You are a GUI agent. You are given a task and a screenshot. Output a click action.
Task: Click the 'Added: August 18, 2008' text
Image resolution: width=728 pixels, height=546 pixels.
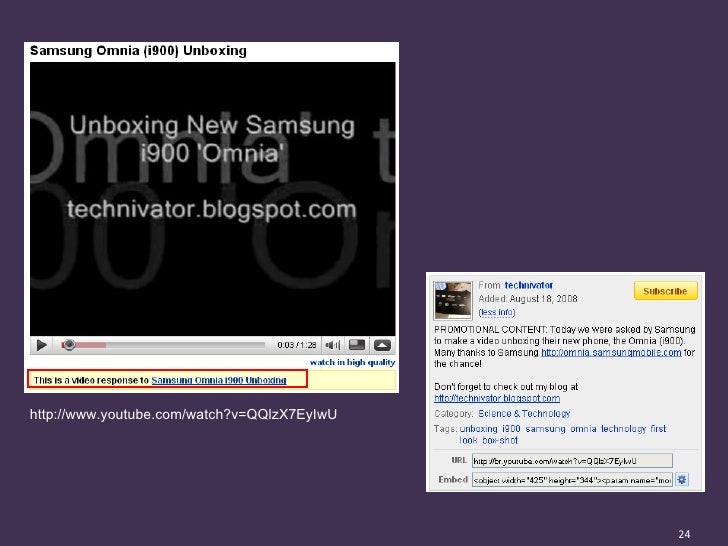pos(528,299)
